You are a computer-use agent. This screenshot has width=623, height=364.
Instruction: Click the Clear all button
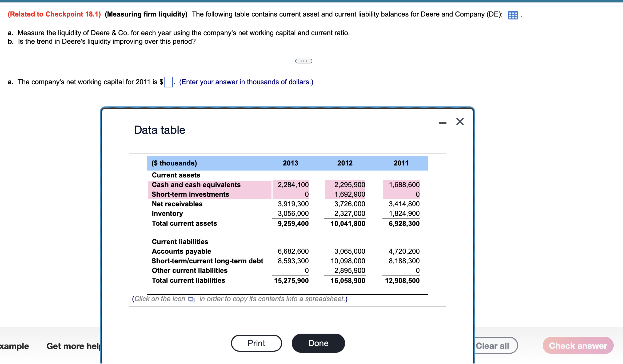[493, 346]
